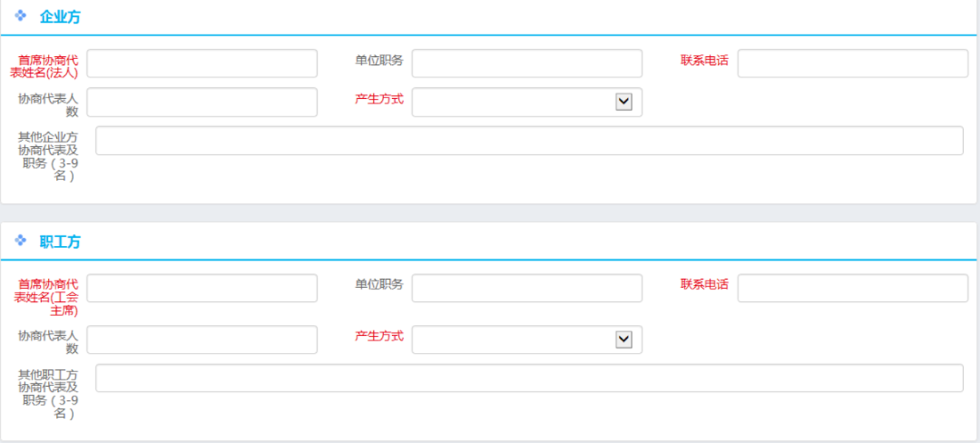Click the icon beside 企业方 heading
This screenshot has width=980, height=443.
tap(21, 16)
